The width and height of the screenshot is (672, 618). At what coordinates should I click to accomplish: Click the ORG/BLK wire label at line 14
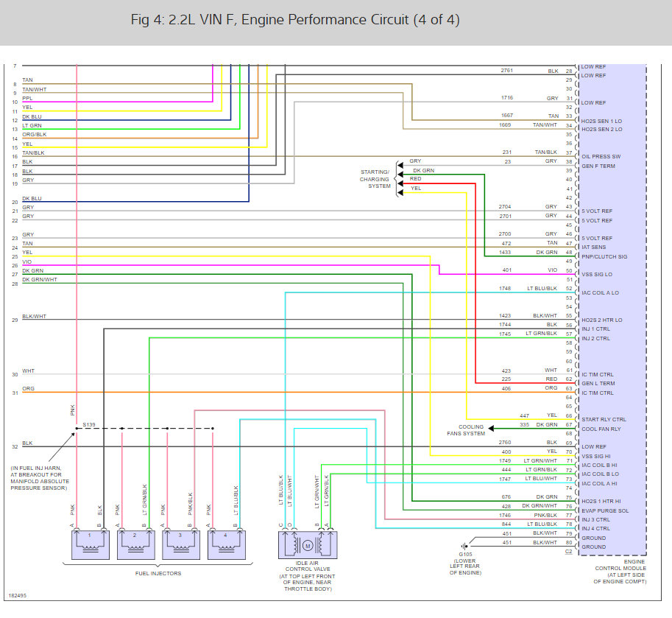click(x=35, y=134)
